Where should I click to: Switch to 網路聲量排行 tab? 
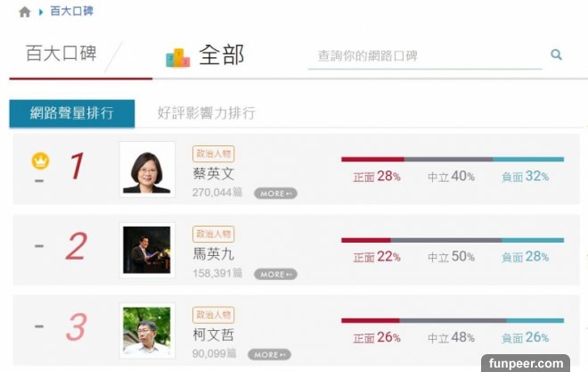[71, 113]
